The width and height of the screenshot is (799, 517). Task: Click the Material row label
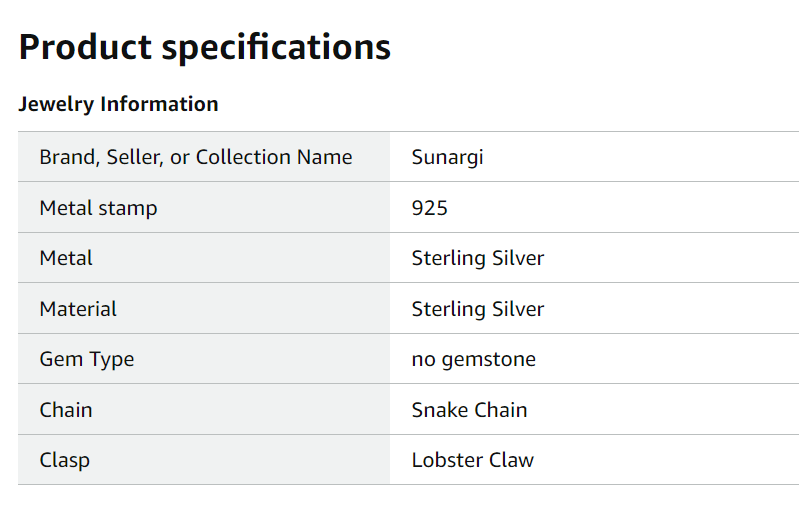78,309
